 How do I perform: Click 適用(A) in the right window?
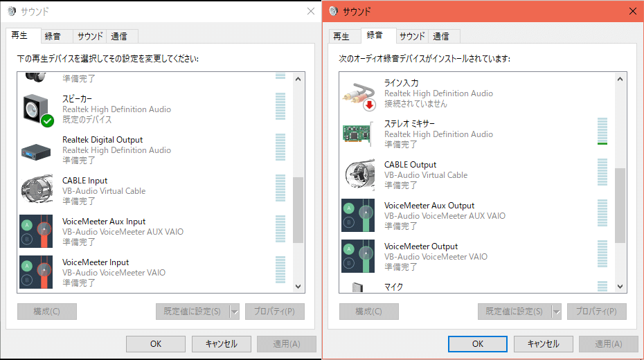[609, 344]
